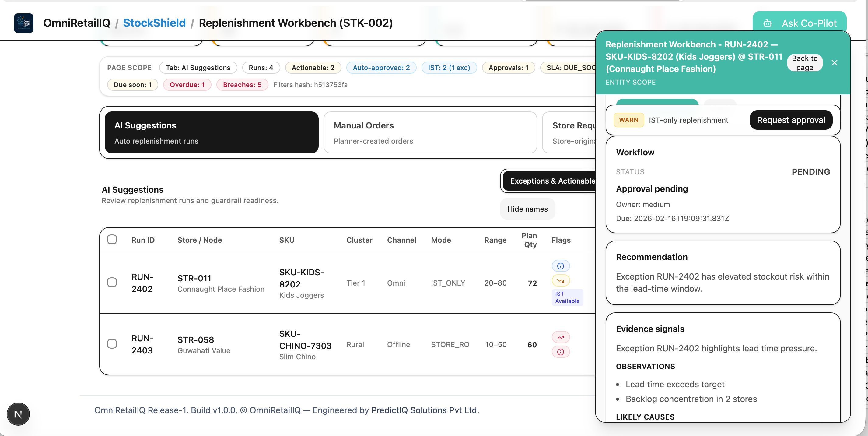Screen dimensions: 868x436
Task: Click SKU-CHINO-7303 Slim Chino cell
Action: pyautogui.click(x=305, y=344)
